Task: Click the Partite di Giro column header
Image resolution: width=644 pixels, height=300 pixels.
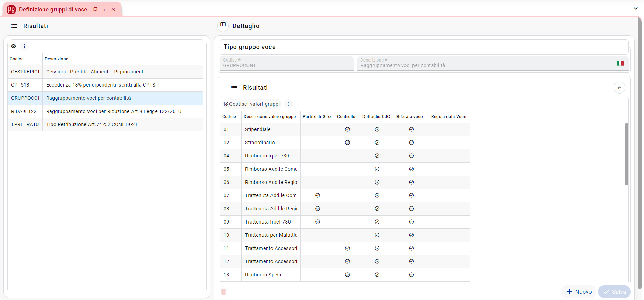Action: 317,117
